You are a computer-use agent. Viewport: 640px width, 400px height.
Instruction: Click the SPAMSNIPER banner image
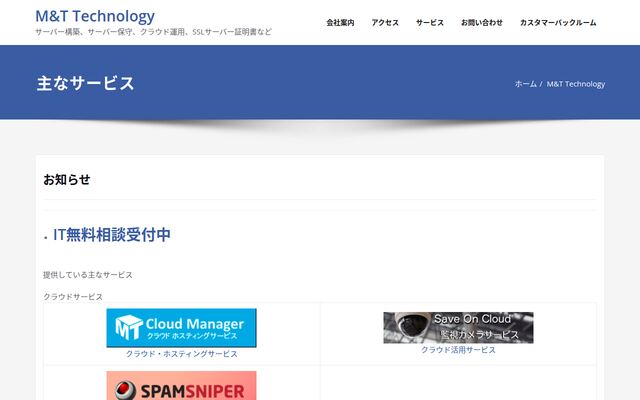[x=181, y=385]
